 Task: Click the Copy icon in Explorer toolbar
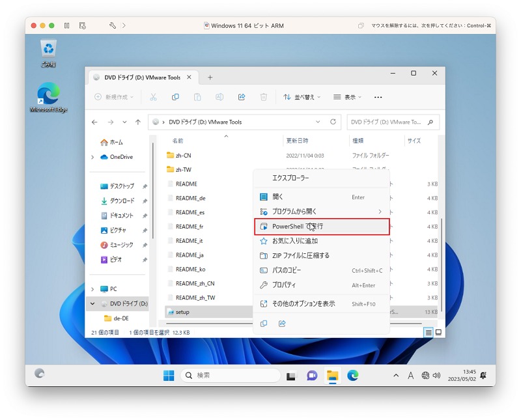175,97
